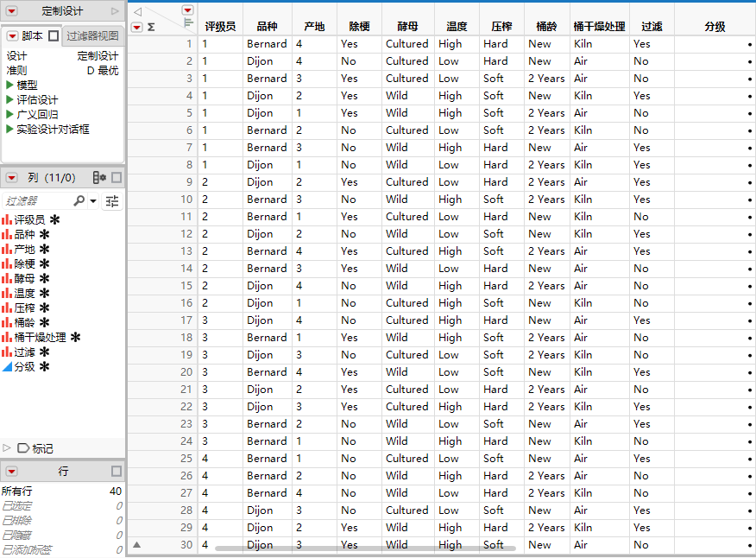Click the Bernard cell in row 7
This screenshot has width=756, height=558.
[268, 148]
